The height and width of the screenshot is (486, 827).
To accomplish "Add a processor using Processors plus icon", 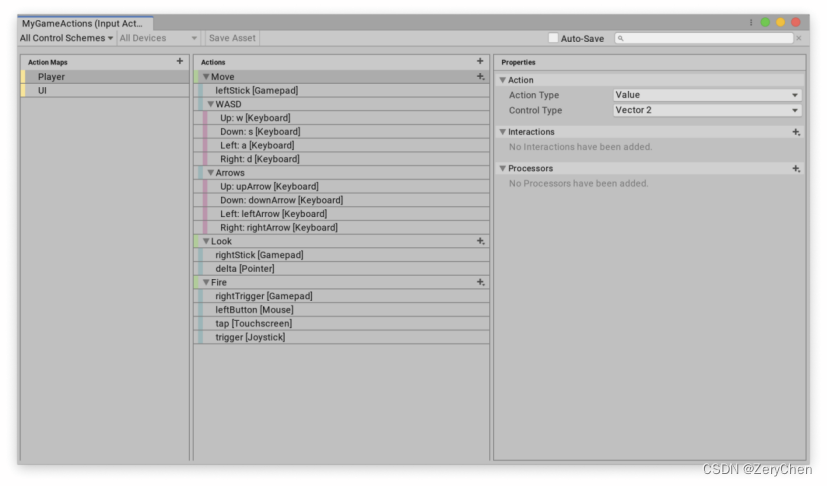I will pos(796,168).
